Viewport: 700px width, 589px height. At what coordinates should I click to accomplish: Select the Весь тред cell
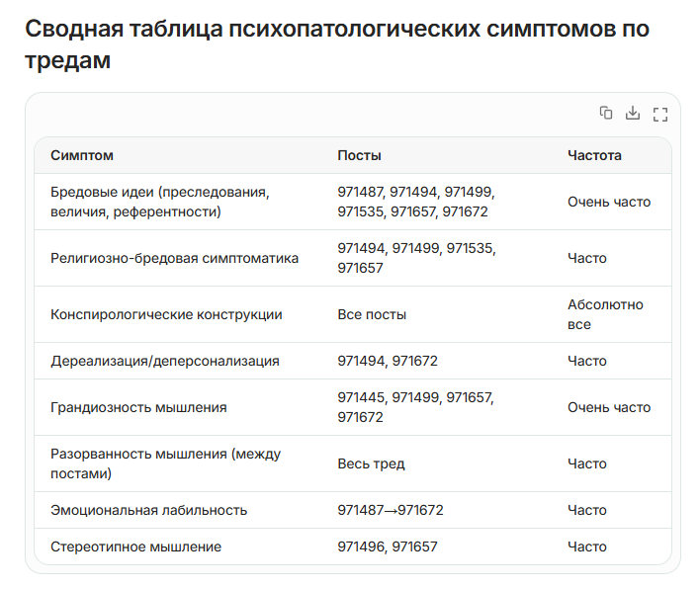[x=371, y=463]
